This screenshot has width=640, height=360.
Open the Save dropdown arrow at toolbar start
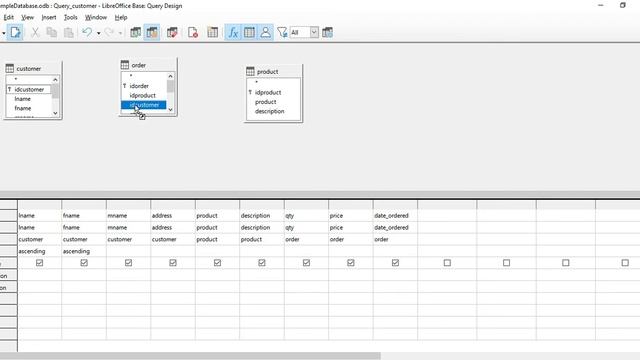click(3, 33)
